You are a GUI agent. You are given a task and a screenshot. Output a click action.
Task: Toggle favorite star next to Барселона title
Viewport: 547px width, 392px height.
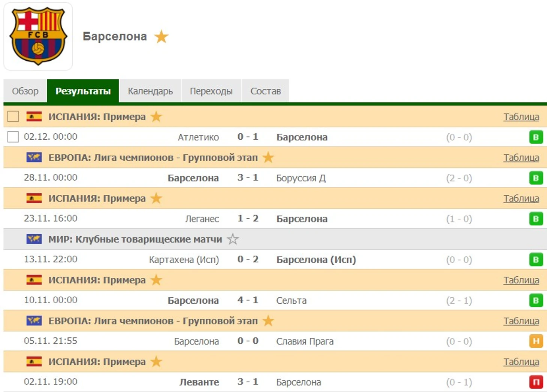click(161, 37)
